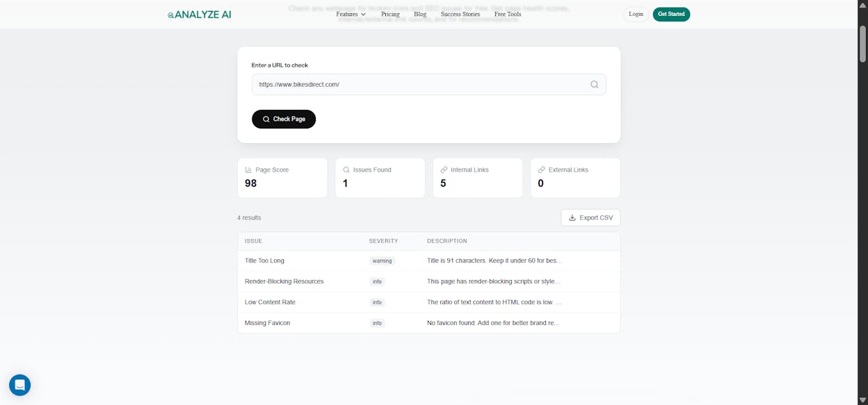Select the Title Too Long row
Image resolution: width=868 pixels, height=405 pixels.
click(428, 261)
